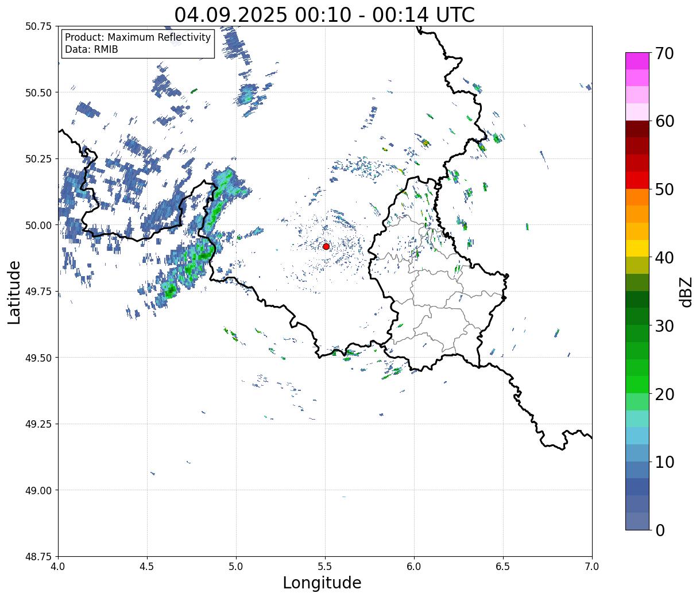Click the 'Latitude' axis label
Viewport: 700px width, 597px height.
click(15, 292)
